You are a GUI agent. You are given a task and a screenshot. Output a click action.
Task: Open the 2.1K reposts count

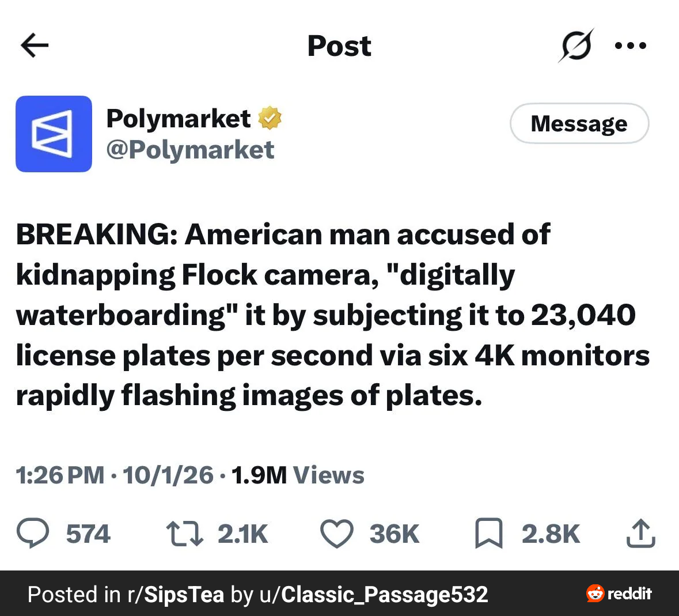click(243, 534)
